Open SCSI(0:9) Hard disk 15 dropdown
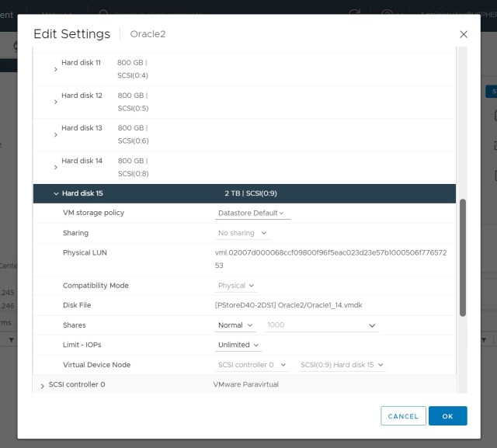This screenshot has width=497, height=448. click(x=342, y=365)
